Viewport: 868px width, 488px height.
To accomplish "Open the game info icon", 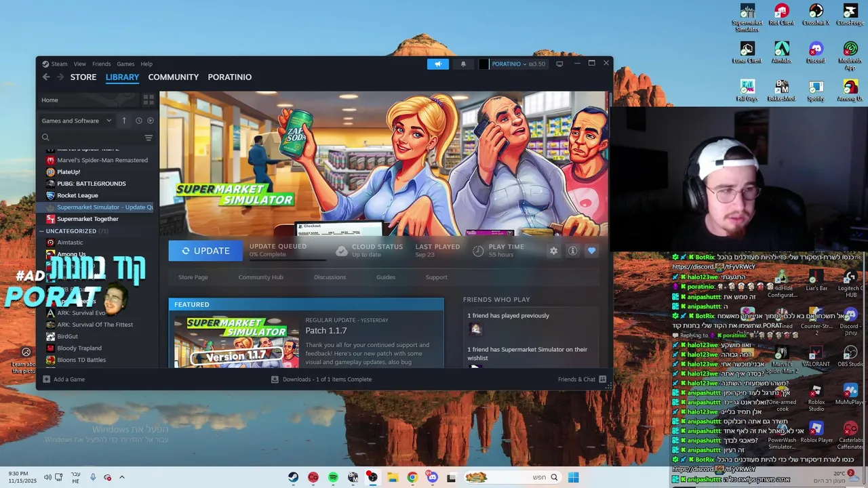I will [573, 251].
